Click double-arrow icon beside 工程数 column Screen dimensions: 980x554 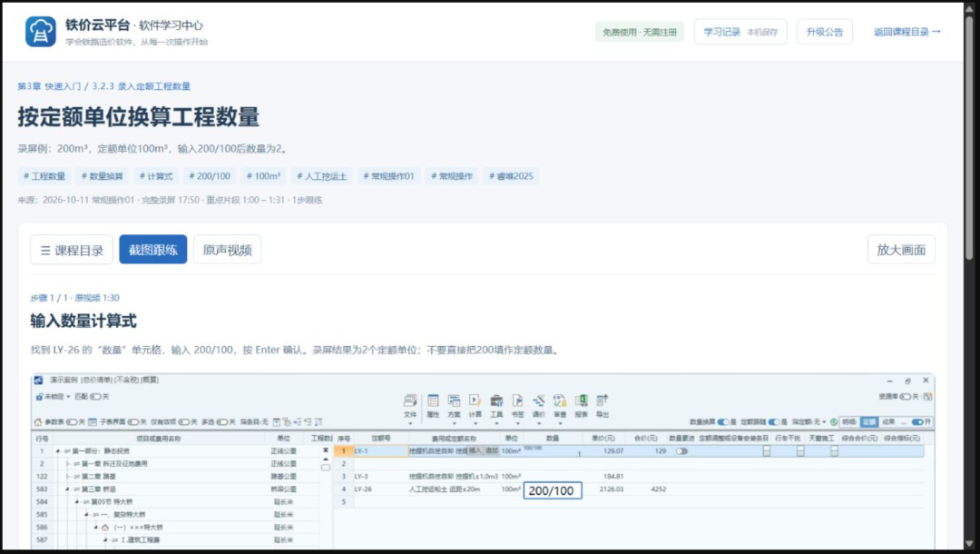326,450
